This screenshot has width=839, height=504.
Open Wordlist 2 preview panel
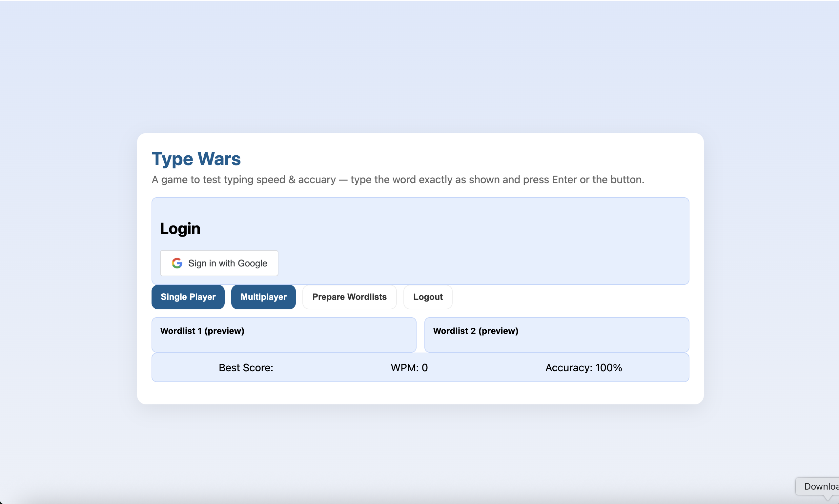557,335
